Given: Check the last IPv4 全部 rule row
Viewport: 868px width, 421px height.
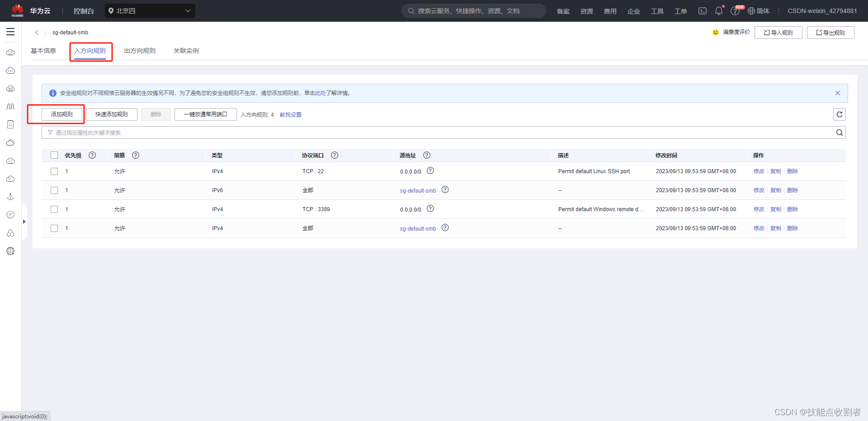Looking at the screenshot, I should [x=54, y=228].
